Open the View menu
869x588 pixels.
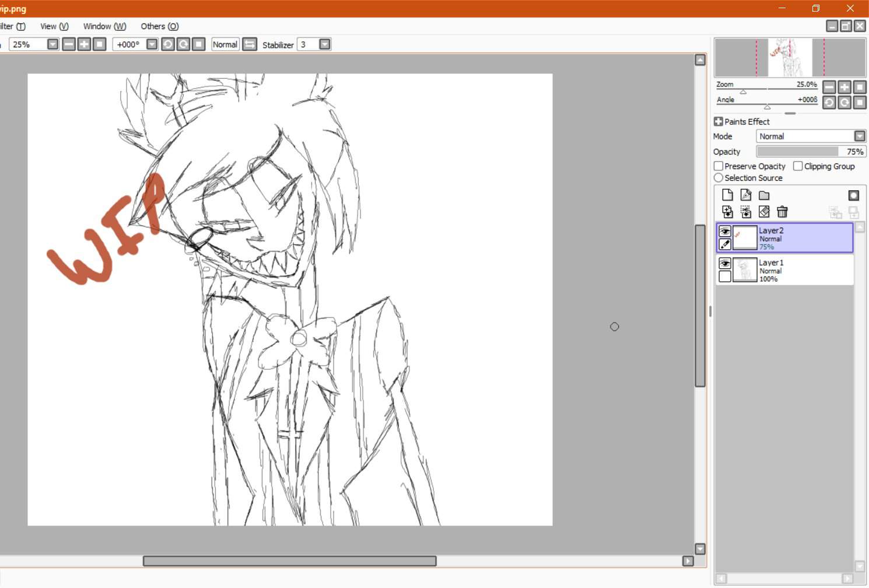pyautogui.click(x=54, y=26)
